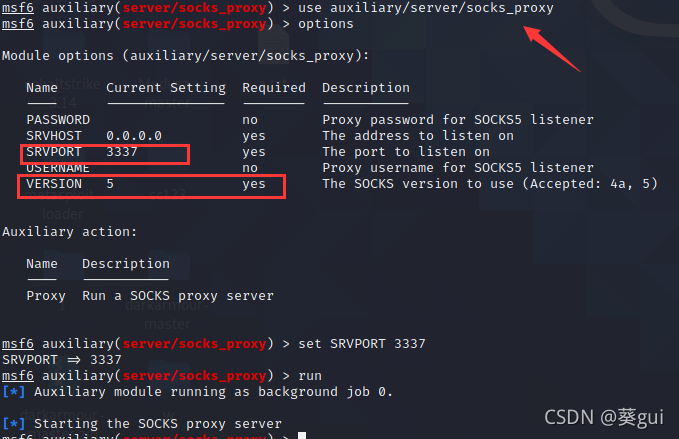Select the SRVHOST option name

[x=54, y=136]
